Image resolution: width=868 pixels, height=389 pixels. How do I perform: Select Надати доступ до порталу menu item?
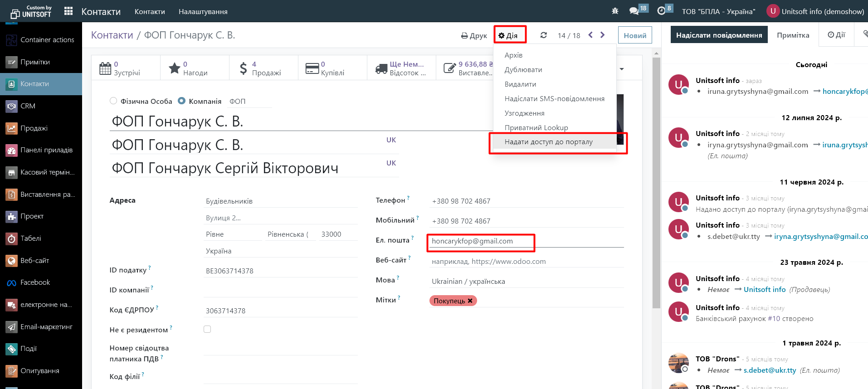(x=548, y=142)
